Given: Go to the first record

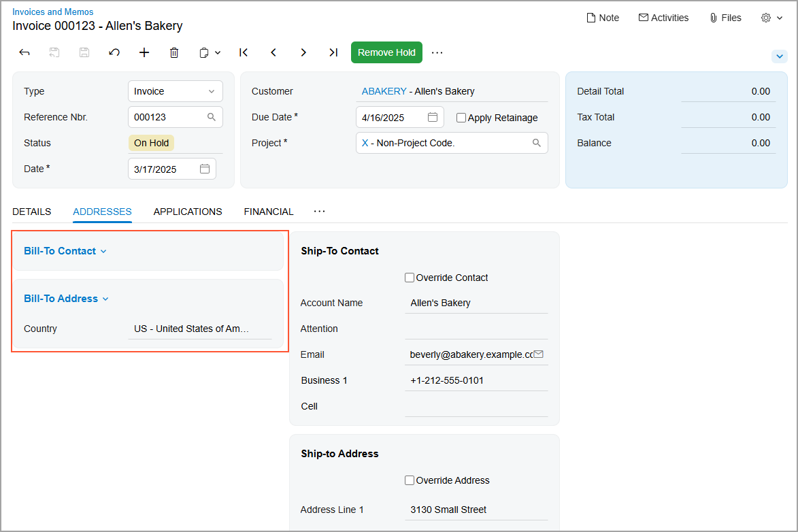Looking at the screenshot, I should coord(244,52).
